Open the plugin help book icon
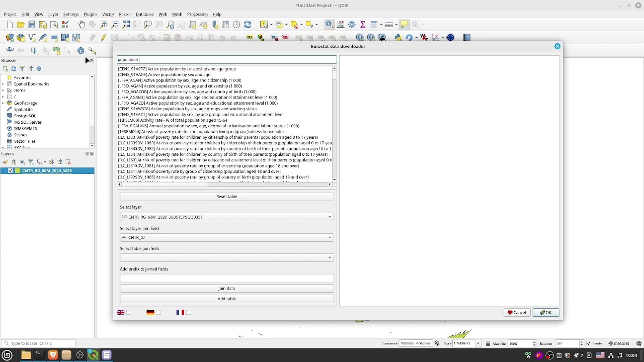644x362 pixels. coord(467,37)
